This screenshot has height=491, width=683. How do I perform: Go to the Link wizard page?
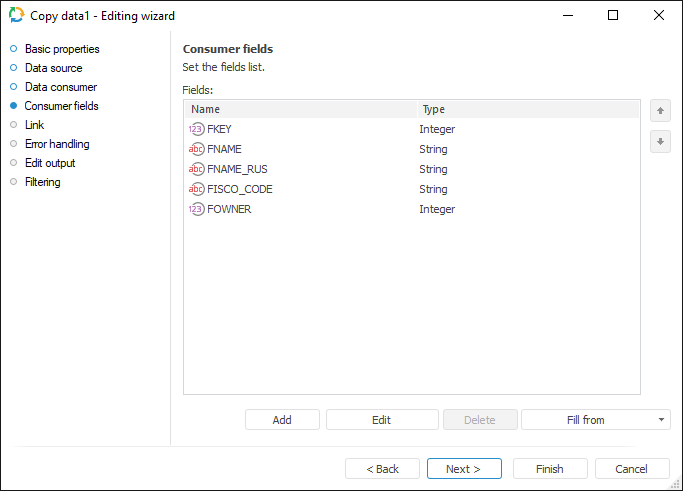pyautogui.click(x=34, y=125)
